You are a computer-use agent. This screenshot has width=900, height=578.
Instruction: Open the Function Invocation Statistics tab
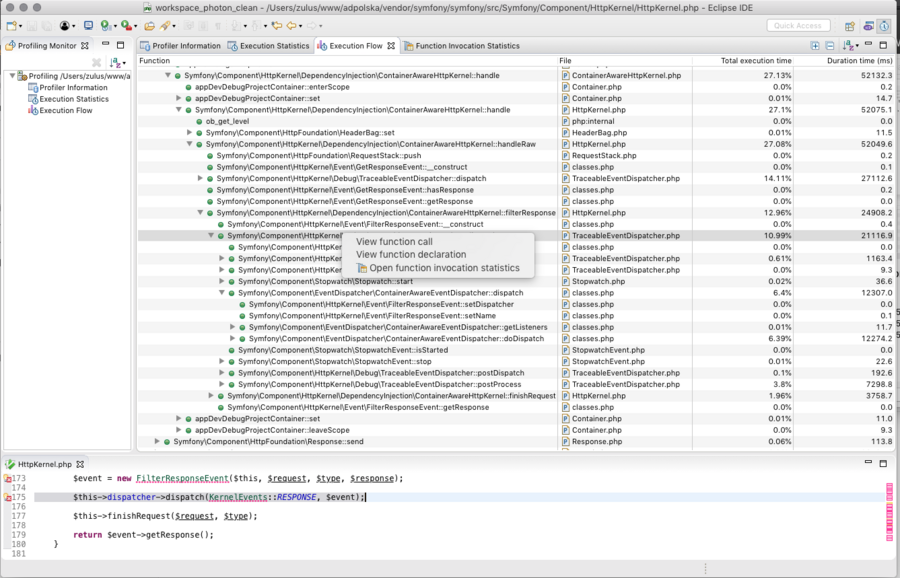(x=462, y=46)
